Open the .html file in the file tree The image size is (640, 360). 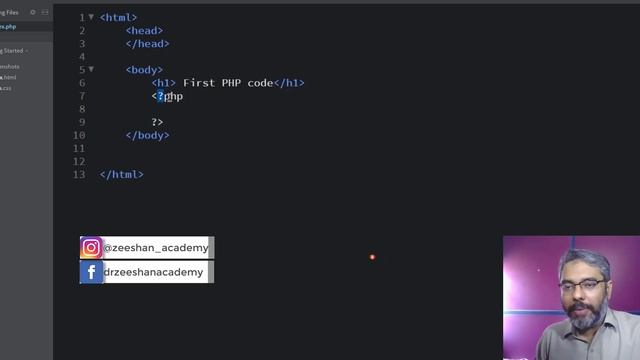tap(8, 77)
